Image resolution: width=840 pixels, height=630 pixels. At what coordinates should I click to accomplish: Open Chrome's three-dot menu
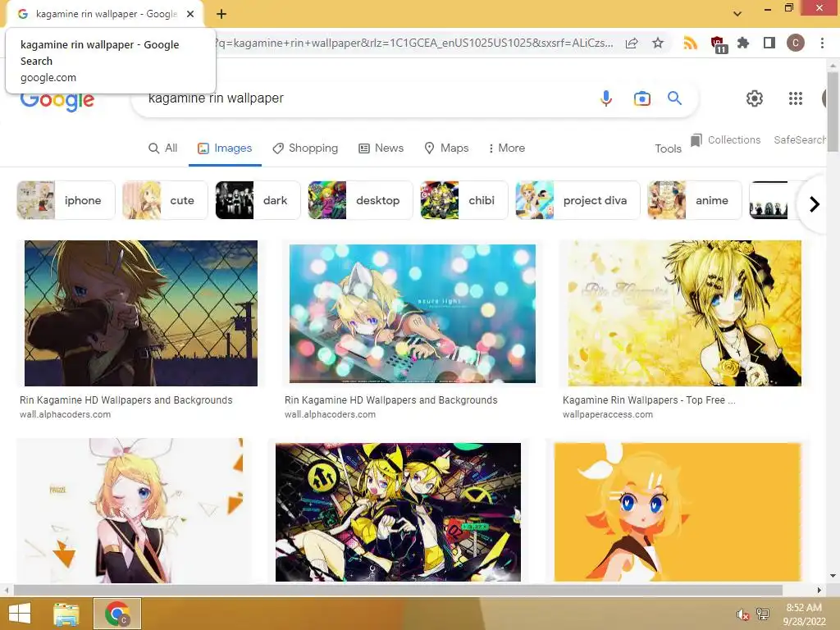coord(822,43)
